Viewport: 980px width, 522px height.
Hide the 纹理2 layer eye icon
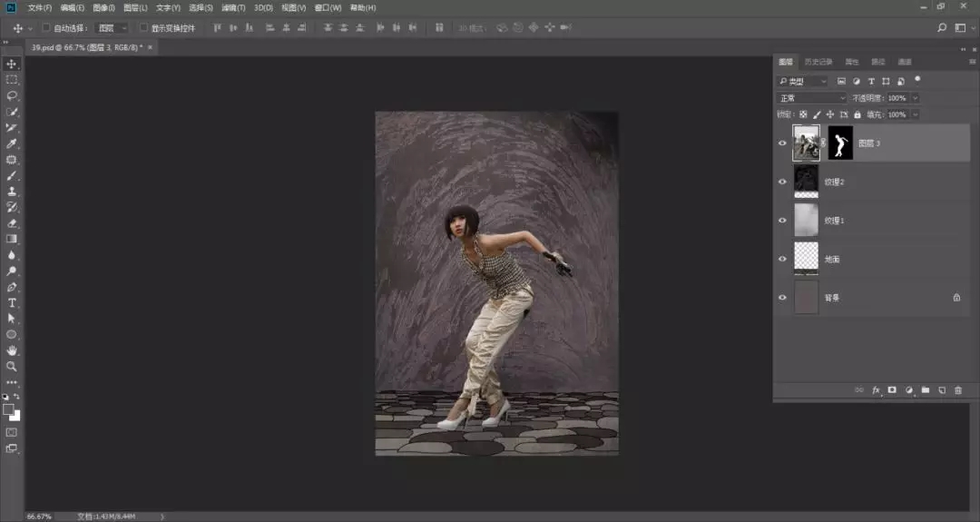(x=782, y=182)
